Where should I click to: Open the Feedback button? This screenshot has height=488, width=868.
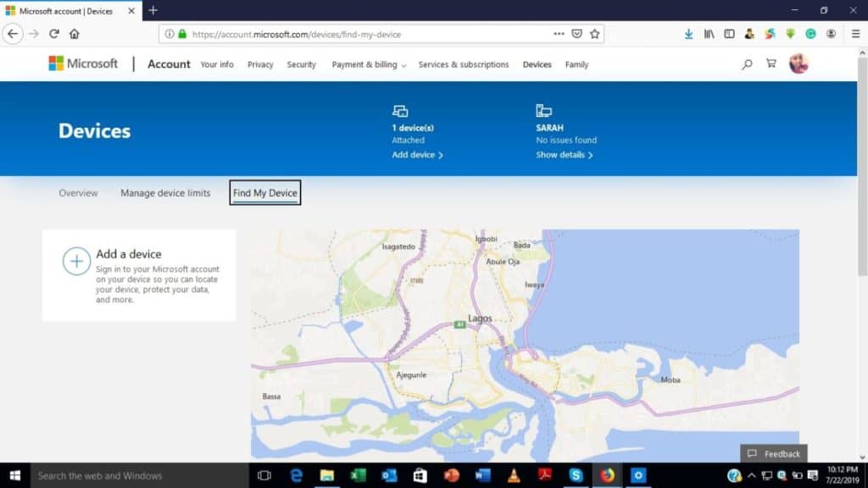pos(773,454)
